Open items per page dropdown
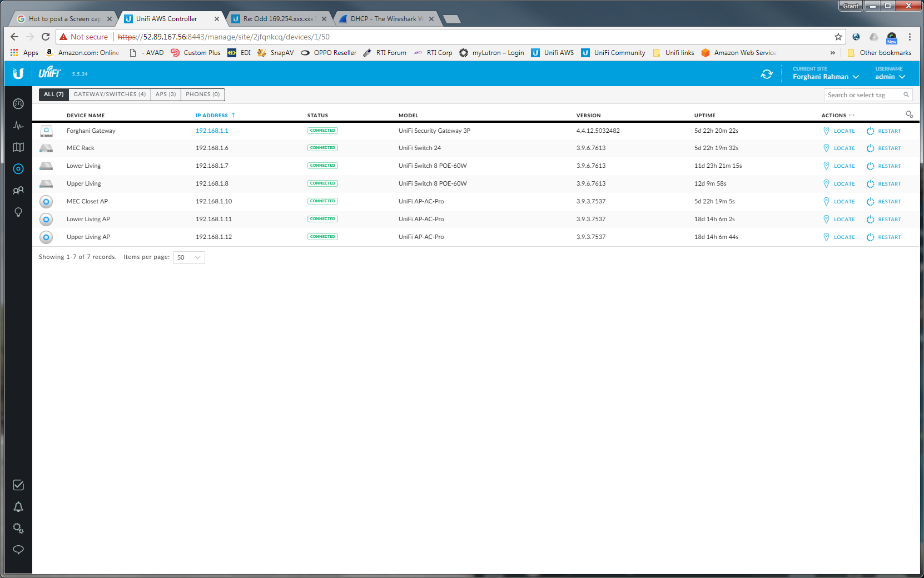Screen dimensions: 924x578 click(189, 257)
